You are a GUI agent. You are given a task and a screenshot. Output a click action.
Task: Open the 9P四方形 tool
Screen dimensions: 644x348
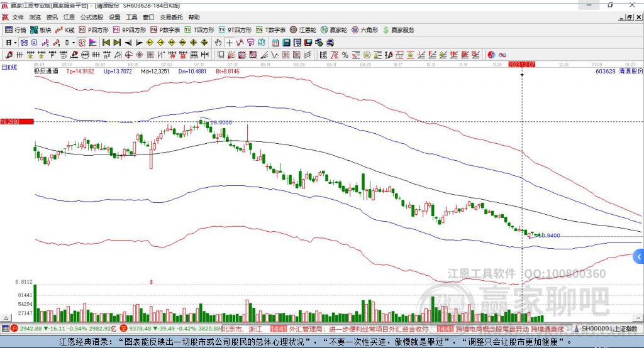(x=130, y=30)
